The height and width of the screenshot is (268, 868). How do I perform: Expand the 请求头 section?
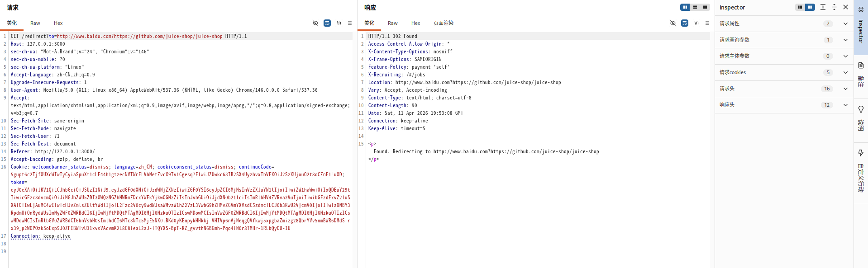tap(845, 89)
